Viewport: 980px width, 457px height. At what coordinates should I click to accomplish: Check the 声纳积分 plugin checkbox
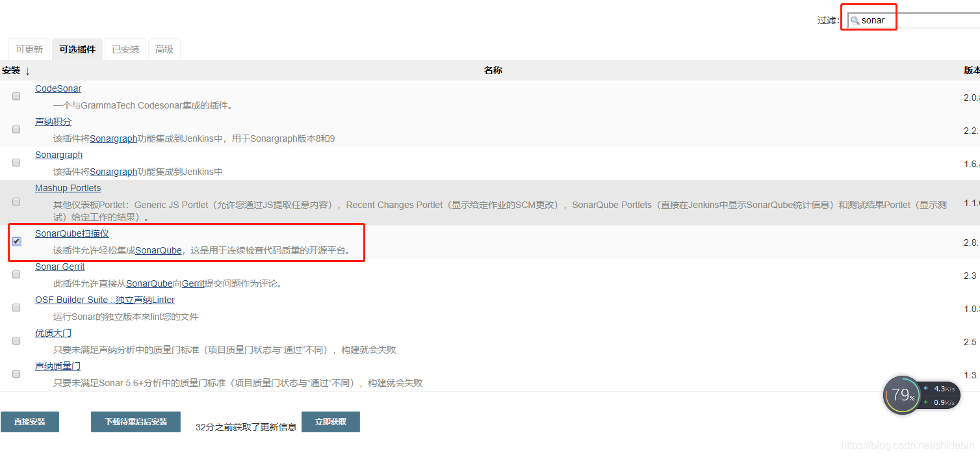tap(16, 129)
